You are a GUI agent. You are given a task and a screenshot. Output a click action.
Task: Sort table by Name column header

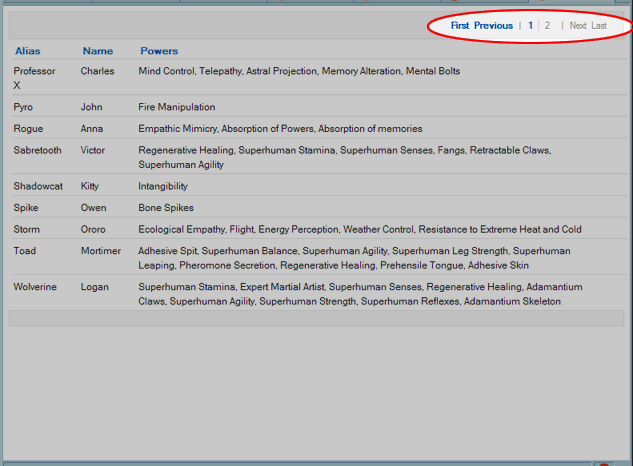tap(98, 51)
